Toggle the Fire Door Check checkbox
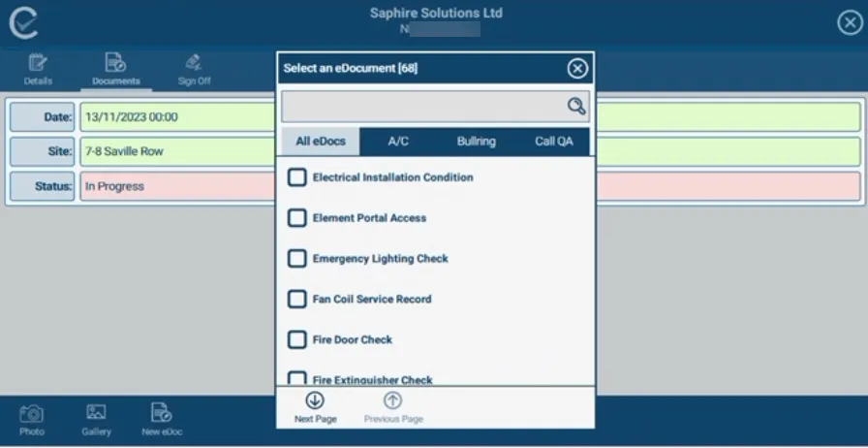Viewport: 868px width, 448px height. (297, 340)
